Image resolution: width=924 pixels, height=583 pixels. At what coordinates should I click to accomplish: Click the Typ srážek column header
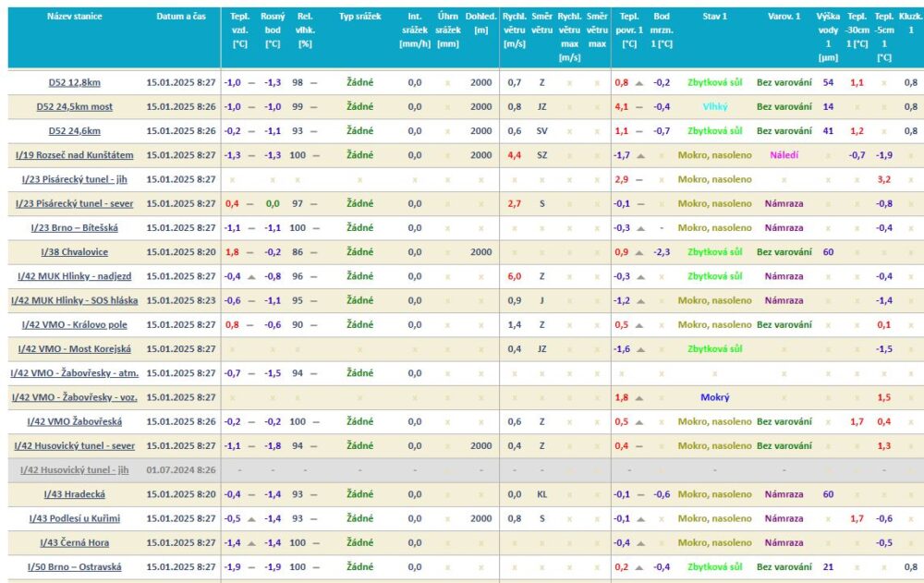tap(359, 17)
